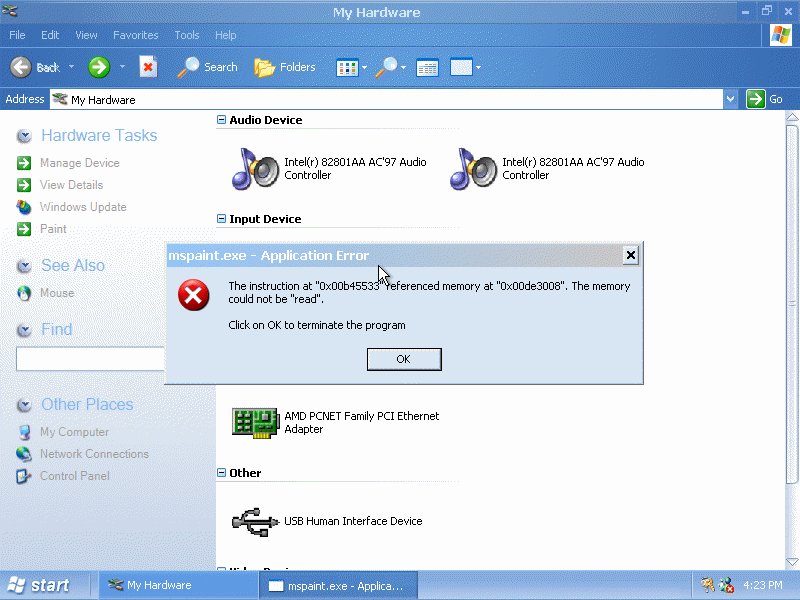Click the magnifier zoom icon in toolbar
800x600 pixels.
point(386,67)
